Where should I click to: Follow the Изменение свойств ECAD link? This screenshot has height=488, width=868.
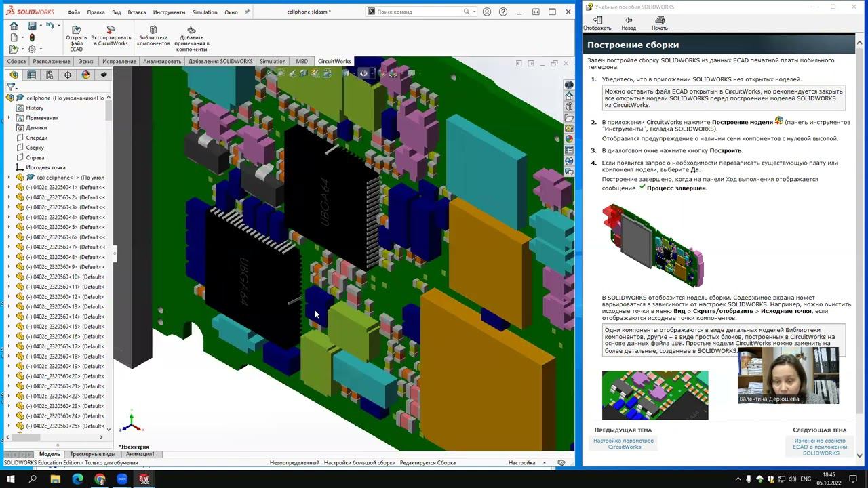pos(820,447)
